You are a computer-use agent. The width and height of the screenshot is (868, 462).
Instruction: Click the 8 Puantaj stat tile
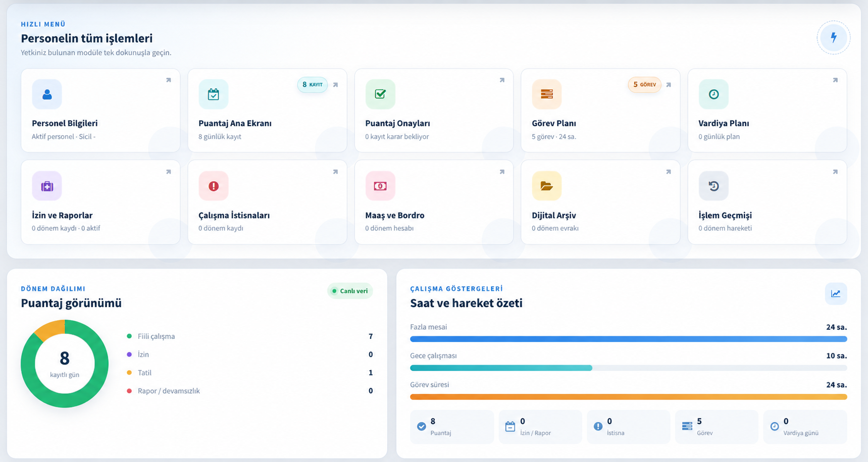[452, 427]
